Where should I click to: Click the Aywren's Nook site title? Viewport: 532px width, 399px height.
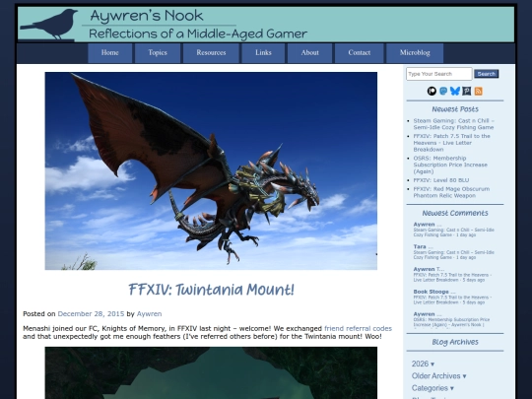pyautogui.click(x=147, y=16)
